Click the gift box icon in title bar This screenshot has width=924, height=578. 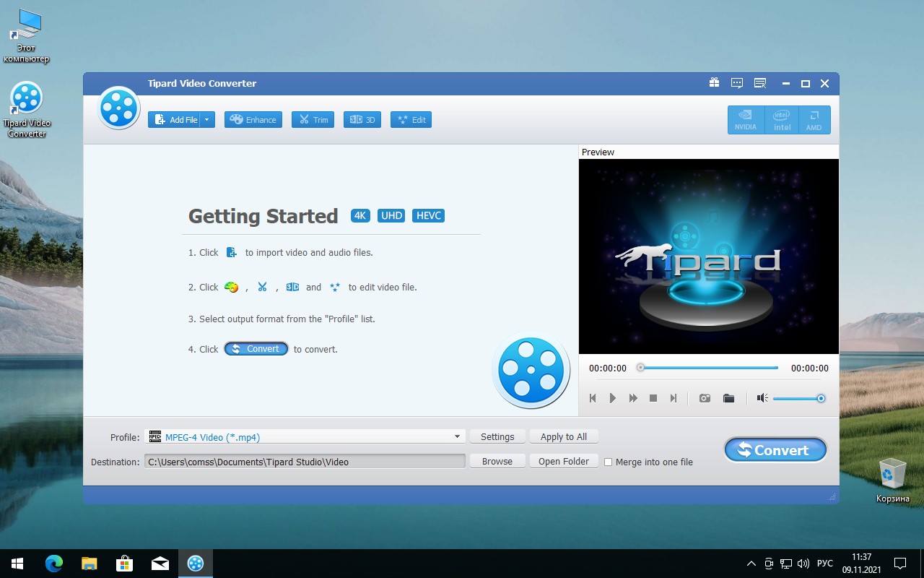pyautogui.click(x=714, y=83)
